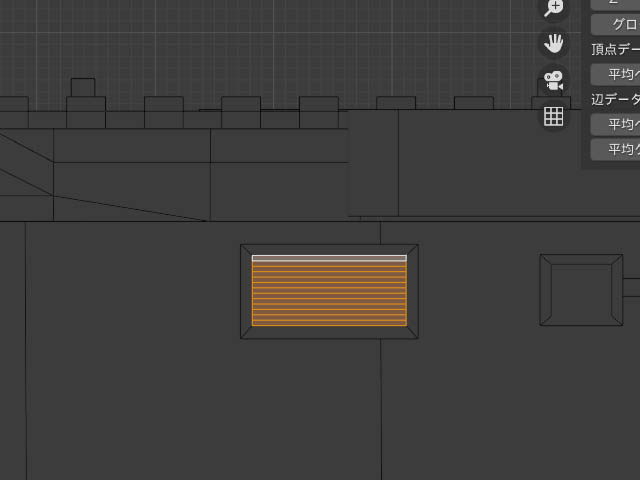Switch orthographic/perspective with the grid icon
The image size is (640, 480).
click(x=553, y=117)
